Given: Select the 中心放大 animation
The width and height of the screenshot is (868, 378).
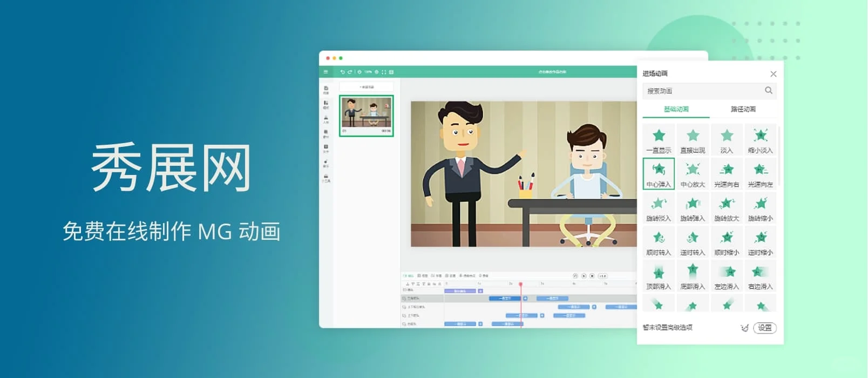Looking at the screenshot, I should [x=693, y=173].
